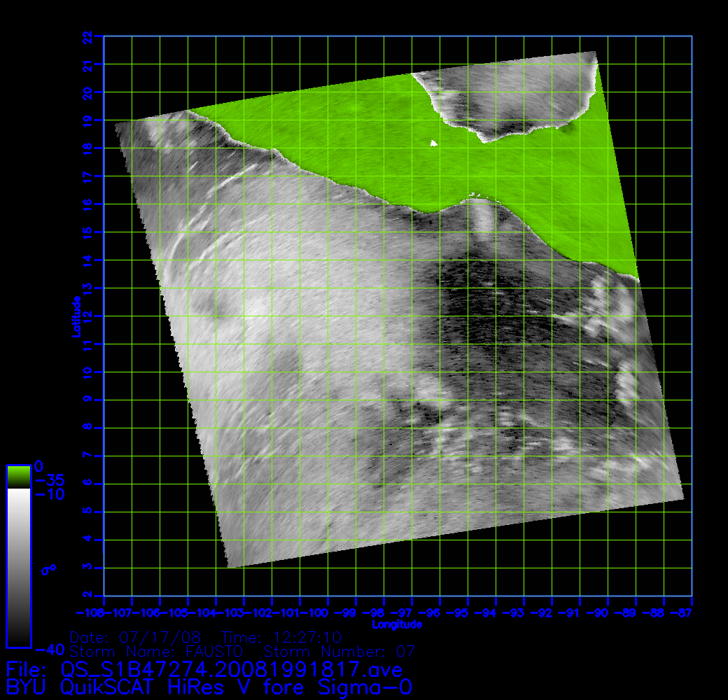Click the "Latitude" axis title
The image size is (728, 700).
pos(75,316)
